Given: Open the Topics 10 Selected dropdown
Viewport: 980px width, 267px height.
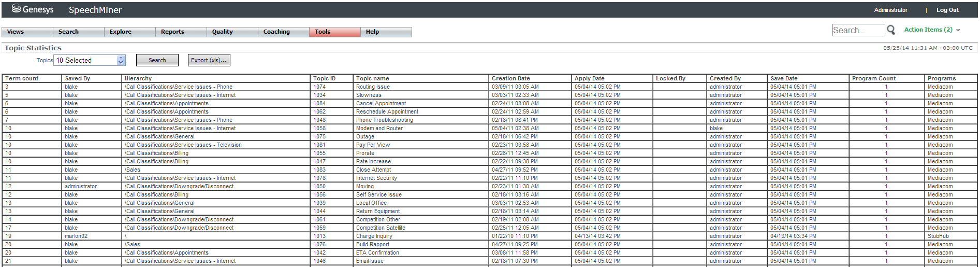Looking at the screenshot, I should [121, 61].
